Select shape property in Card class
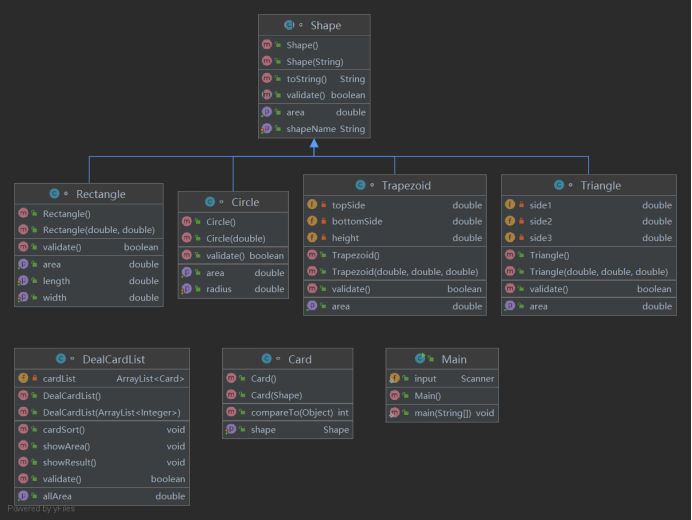Image resolution: width=692 pixels, height=520 pixels. click(288, 430)
